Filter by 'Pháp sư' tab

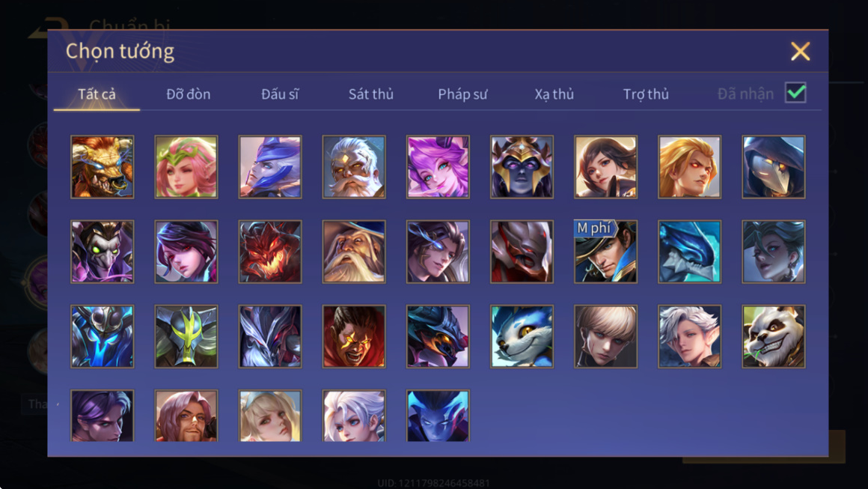click(462, 94)
